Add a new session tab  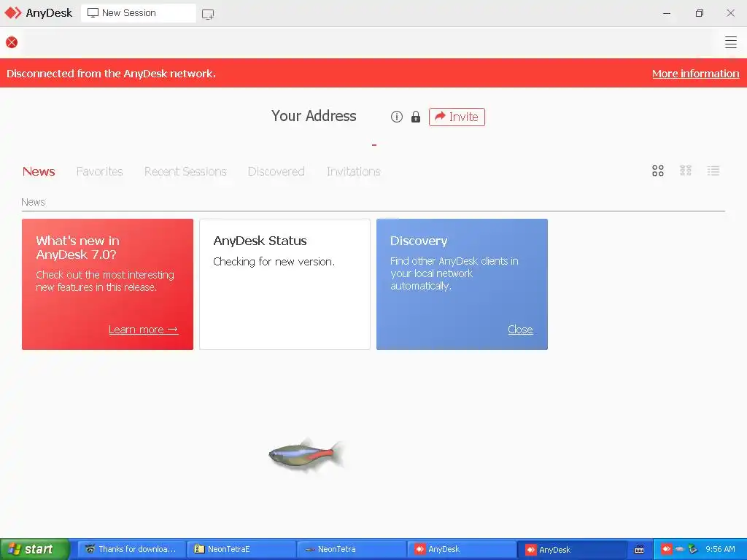(208, 14)
